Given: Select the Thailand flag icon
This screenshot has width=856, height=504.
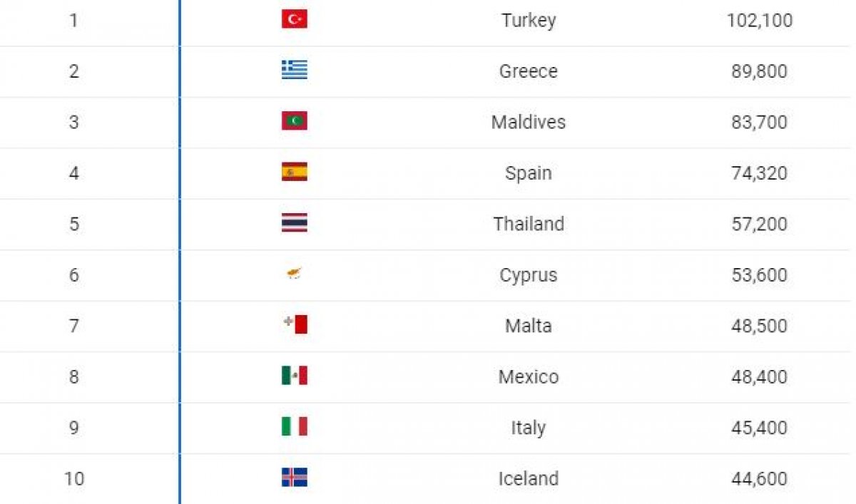Looking at the screenshot, I should 294,223.
